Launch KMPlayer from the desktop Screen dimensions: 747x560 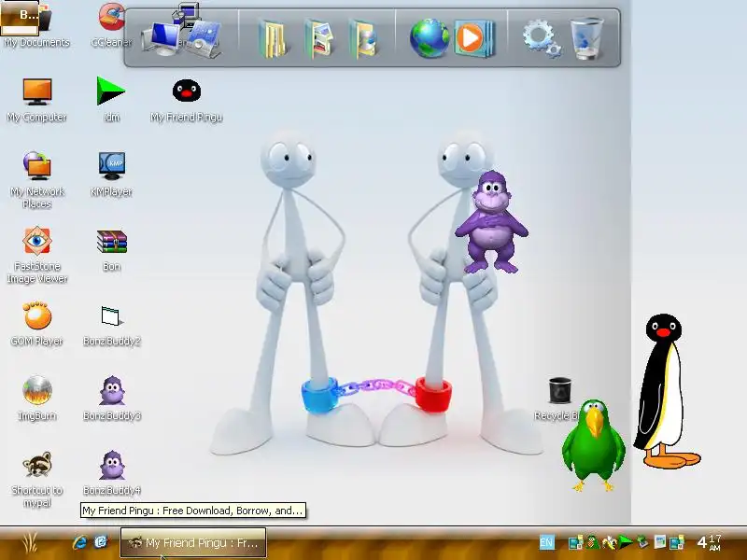[x=111, y=175]
